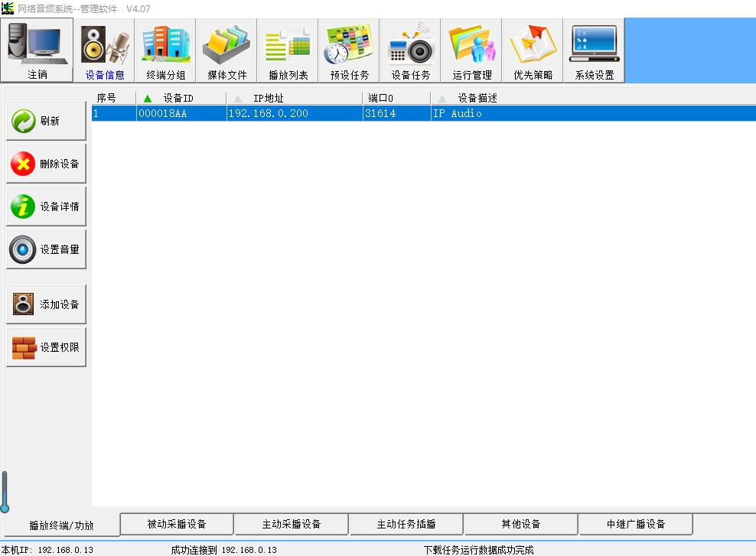Screen dimensions: 756x556
Task: Click 删除设备 red cross button
Action: click(x=46, y=164)
